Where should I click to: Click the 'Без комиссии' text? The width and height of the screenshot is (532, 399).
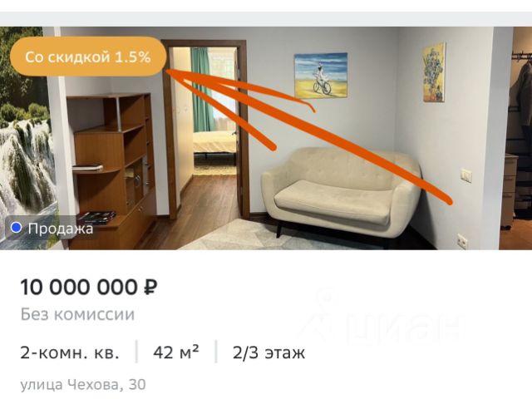(x=77, y=314)
